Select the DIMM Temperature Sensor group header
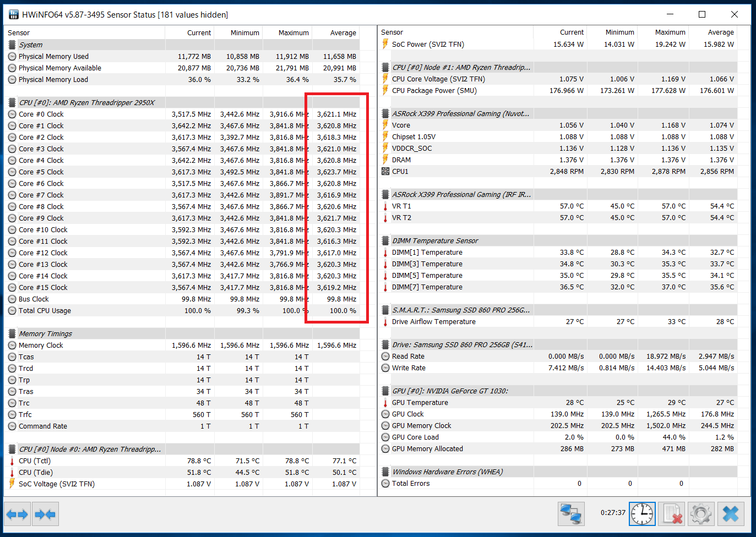Screen dimensions: 756x537 (x=558, y=240)
